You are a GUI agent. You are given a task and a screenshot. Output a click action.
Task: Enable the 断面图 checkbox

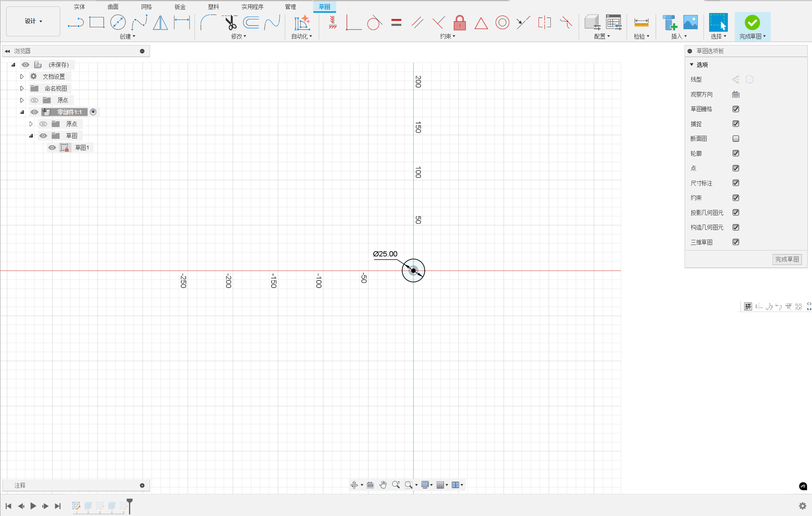[x=736, y=138]
